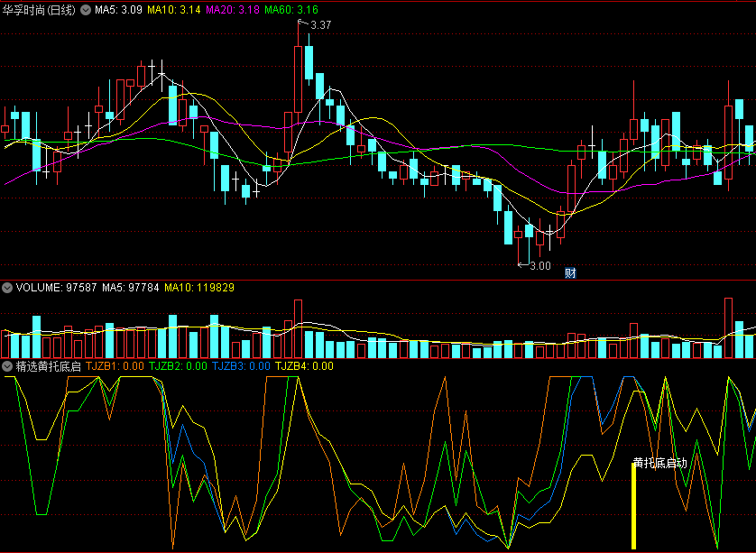
Task: Click the 财 financial marker icon
Action: [x=570, y=273]
